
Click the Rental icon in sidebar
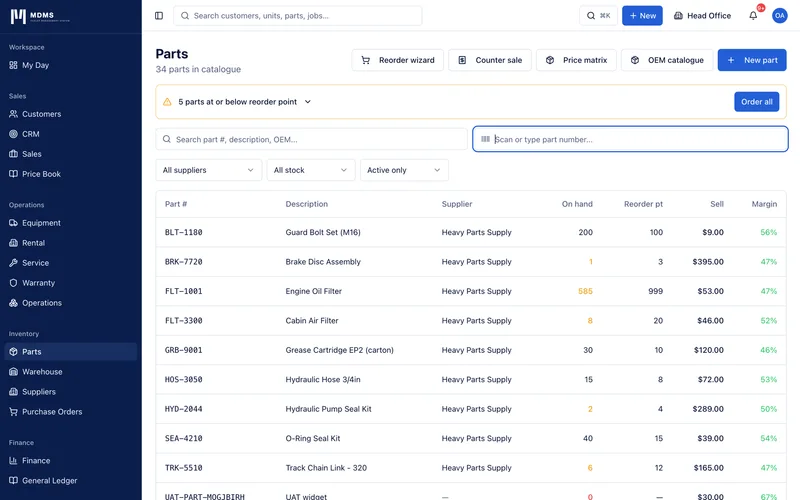click(13, 243)
